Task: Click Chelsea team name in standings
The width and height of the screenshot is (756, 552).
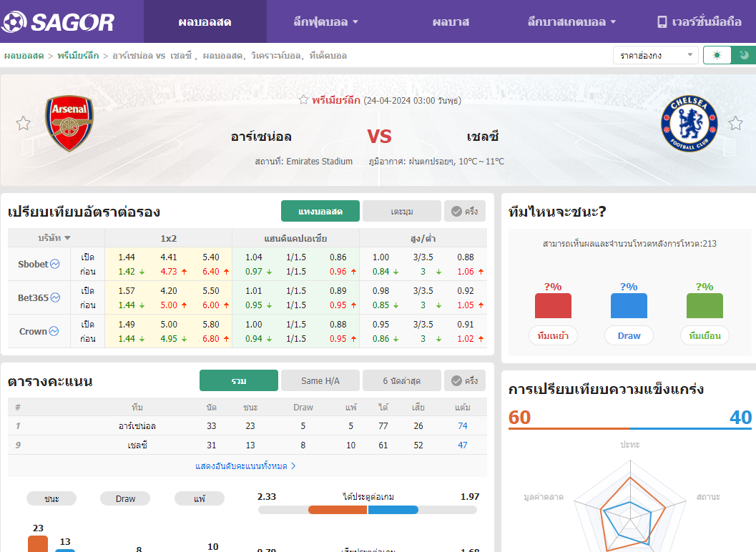Action: (137, 445)
